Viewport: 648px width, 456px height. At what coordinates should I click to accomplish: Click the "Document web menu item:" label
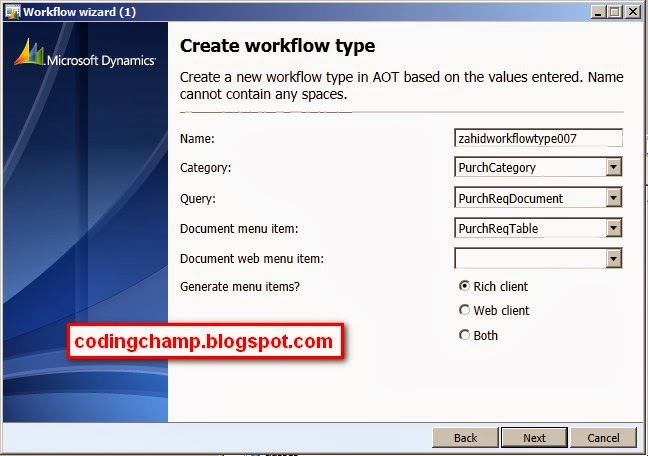click(252, 259)
